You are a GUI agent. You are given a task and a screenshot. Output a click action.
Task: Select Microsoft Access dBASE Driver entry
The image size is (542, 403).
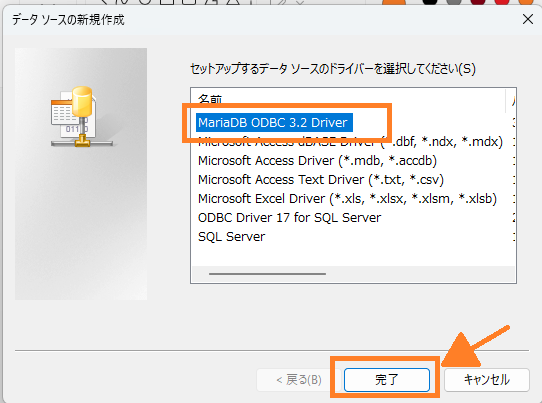point(350,141)
